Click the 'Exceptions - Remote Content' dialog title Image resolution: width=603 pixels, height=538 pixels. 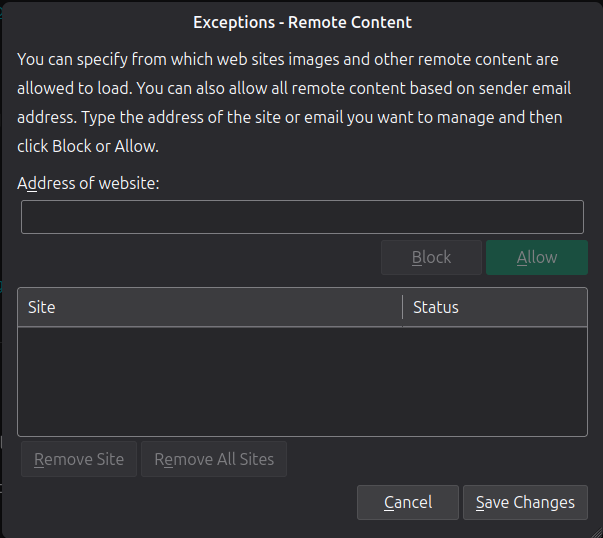pos(302,22)
